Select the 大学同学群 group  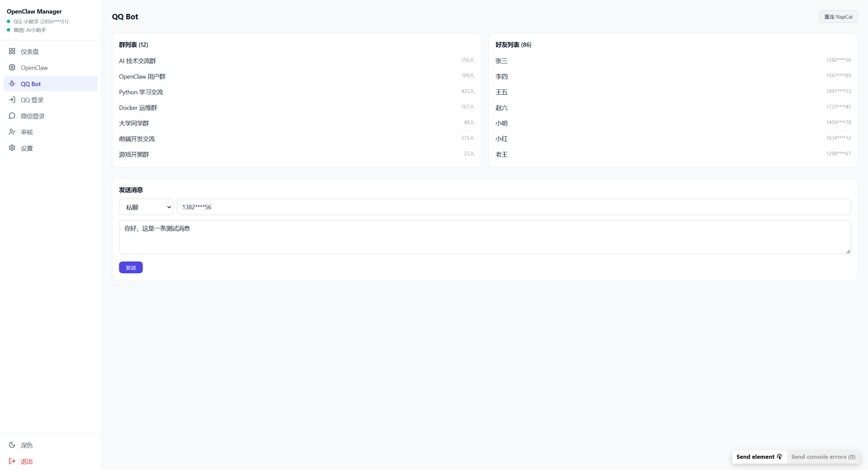click(296, 123)
